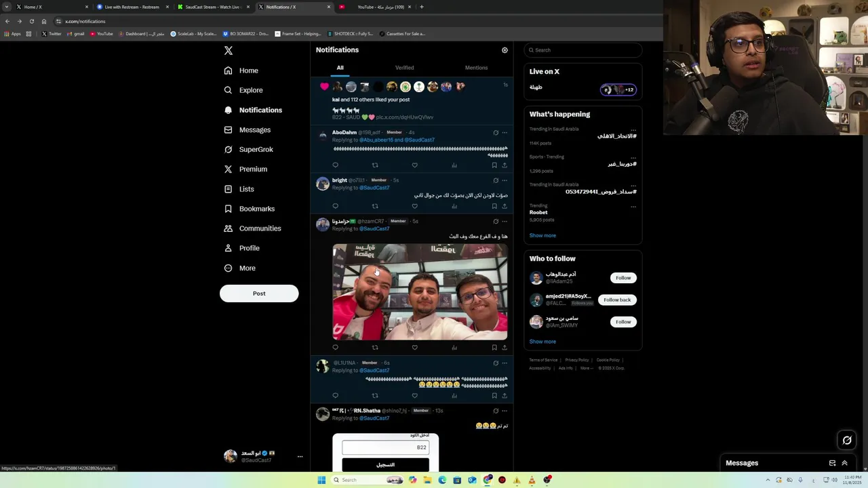Open the three-men selfie photo
Viewport: 868px width, 488px height.
click(x=420, y=291)
